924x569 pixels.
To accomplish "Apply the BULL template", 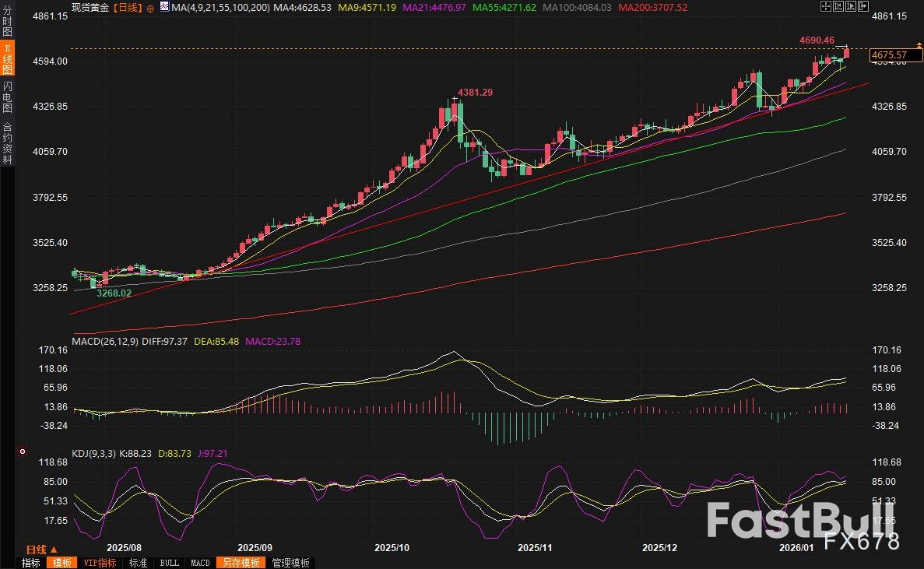I will point(169,563).
